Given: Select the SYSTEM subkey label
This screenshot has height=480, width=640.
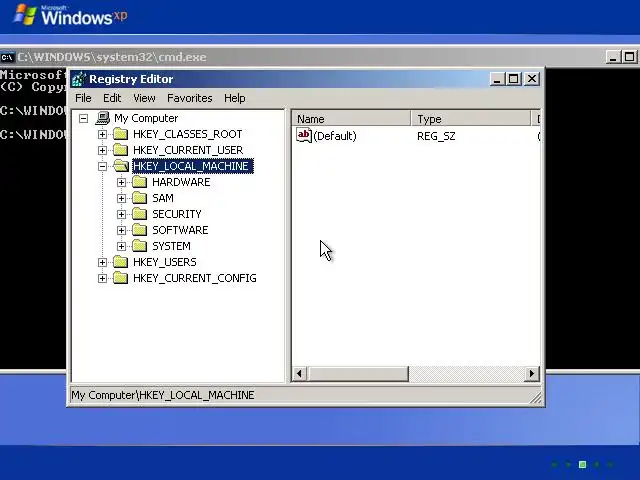Looking at the screenshot, I should (171, 246).
